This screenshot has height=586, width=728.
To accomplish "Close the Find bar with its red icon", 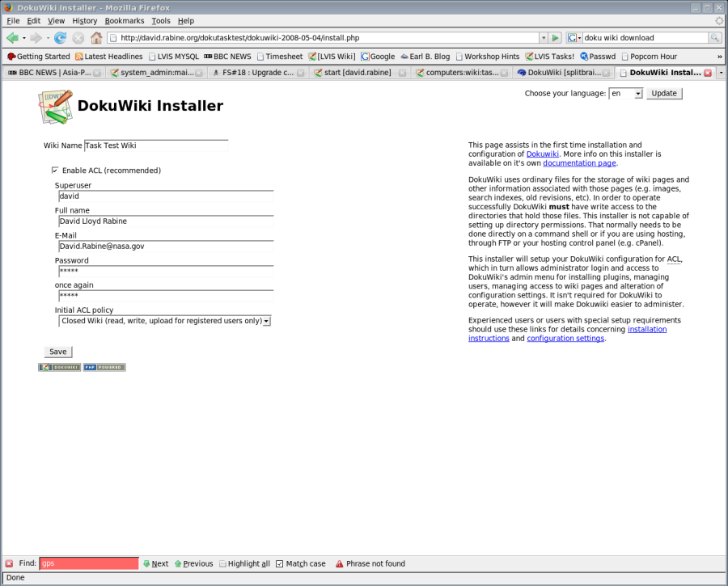I will [8, 563].
